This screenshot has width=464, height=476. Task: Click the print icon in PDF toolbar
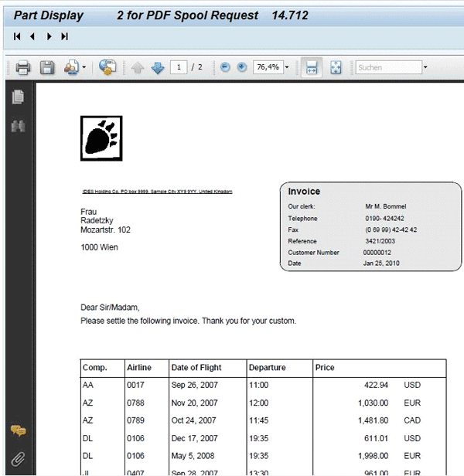pyautogui.click(x=22, y=68)
